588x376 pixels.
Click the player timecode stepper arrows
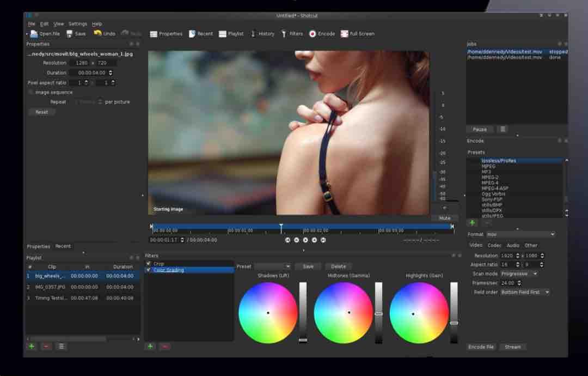pos(182,240)
